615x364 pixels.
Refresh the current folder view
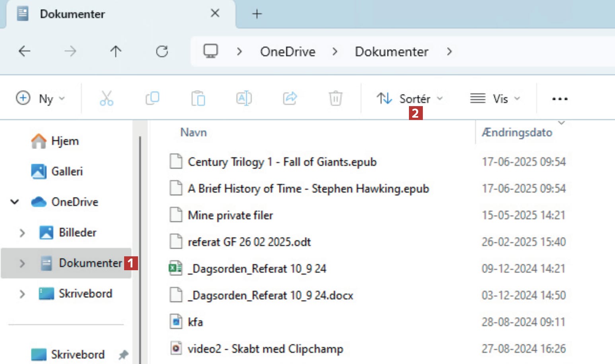tap(162, 51)
